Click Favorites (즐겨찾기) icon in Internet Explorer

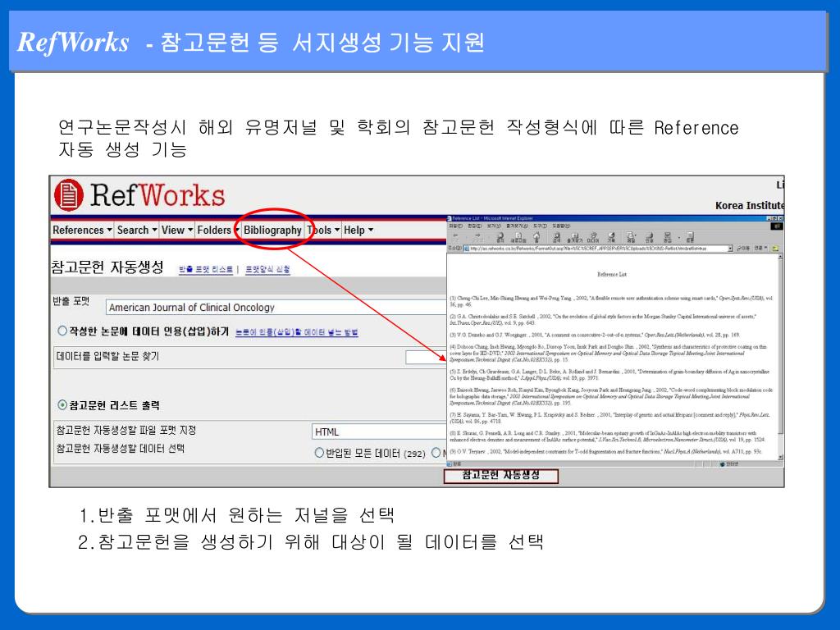pyautogui.click(x=575, y=237)
